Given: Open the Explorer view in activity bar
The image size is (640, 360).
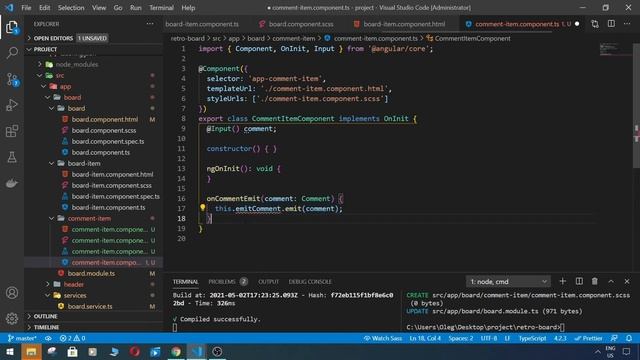Looking at the screenshot, I should pyautogui.click(x=12, y=27).
